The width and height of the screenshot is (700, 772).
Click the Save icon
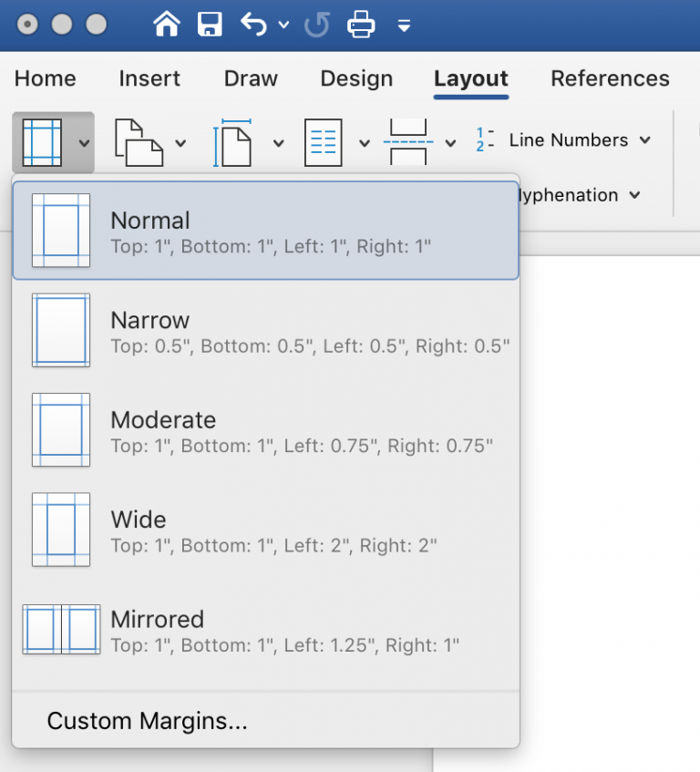211,25
